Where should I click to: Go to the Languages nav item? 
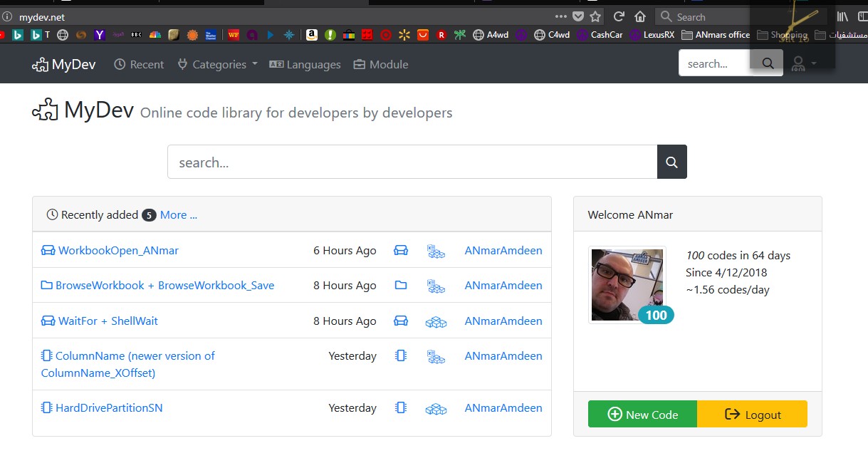click(305, 65)
